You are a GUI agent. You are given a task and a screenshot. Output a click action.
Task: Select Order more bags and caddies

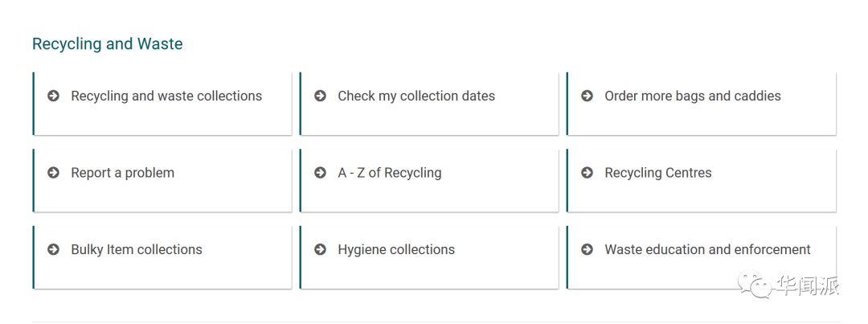[693, 96]
